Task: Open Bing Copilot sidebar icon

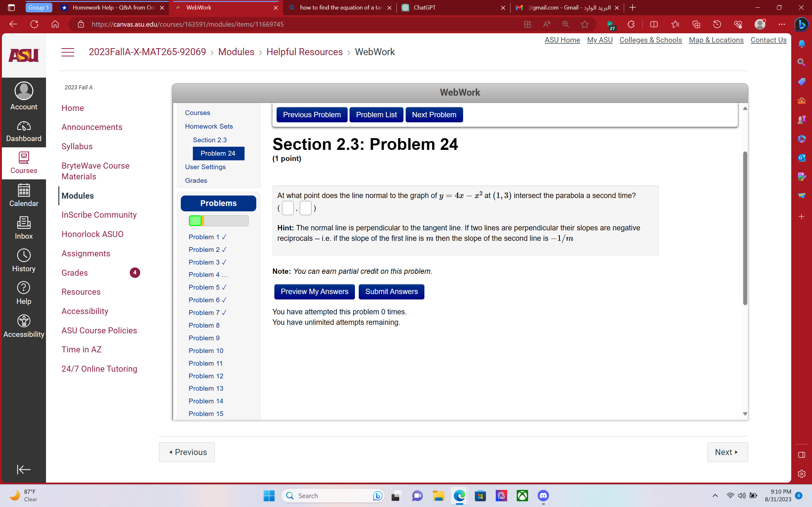Action: click(x=801, y=24)
